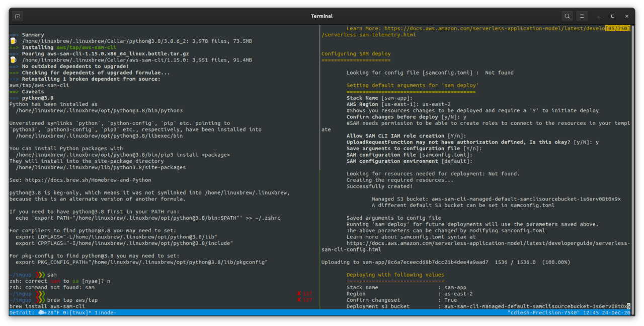This screenshot has height=326, width=644.
Task: Click beer mug icon beside aws-sam-cli Cellar path
Action: point(13,60)
